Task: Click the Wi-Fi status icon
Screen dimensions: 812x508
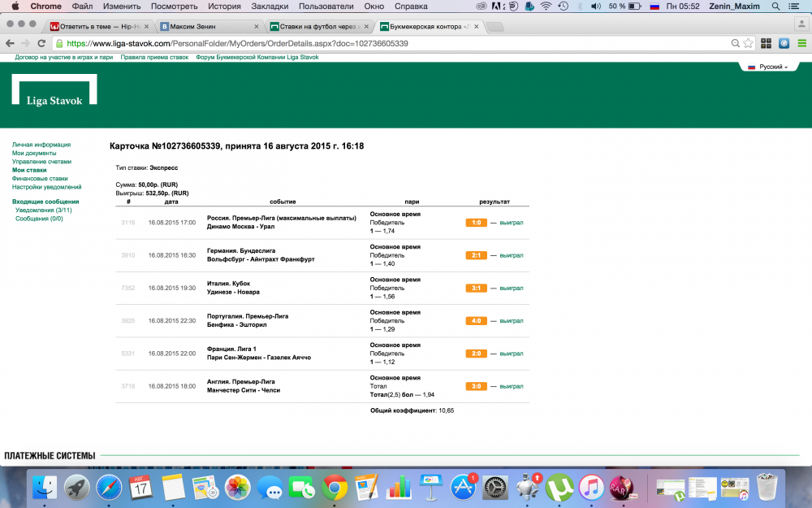Action: 546,7
